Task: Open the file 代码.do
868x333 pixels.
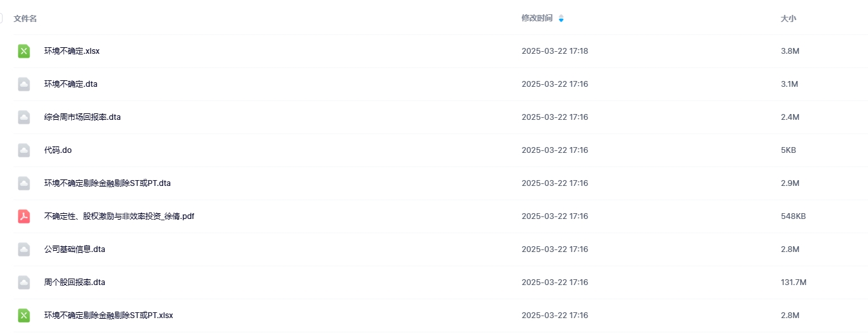Action: click(58, 150)
